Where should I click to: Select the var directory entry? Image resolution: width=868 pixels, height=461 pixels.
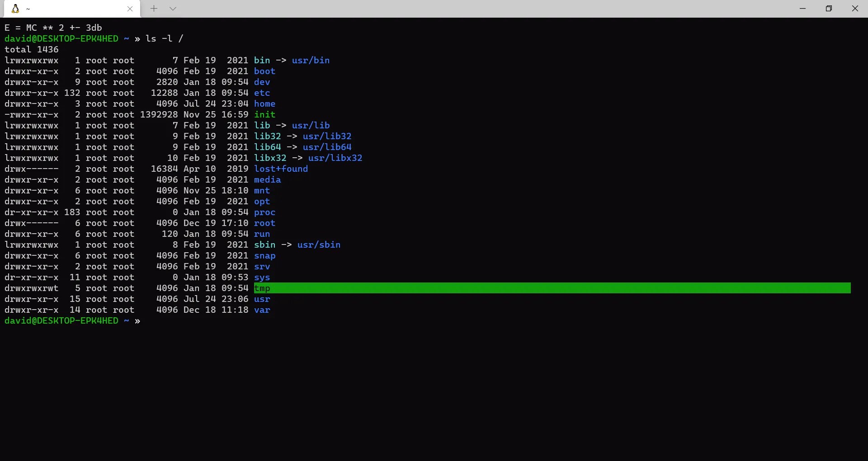click(262, 310)
